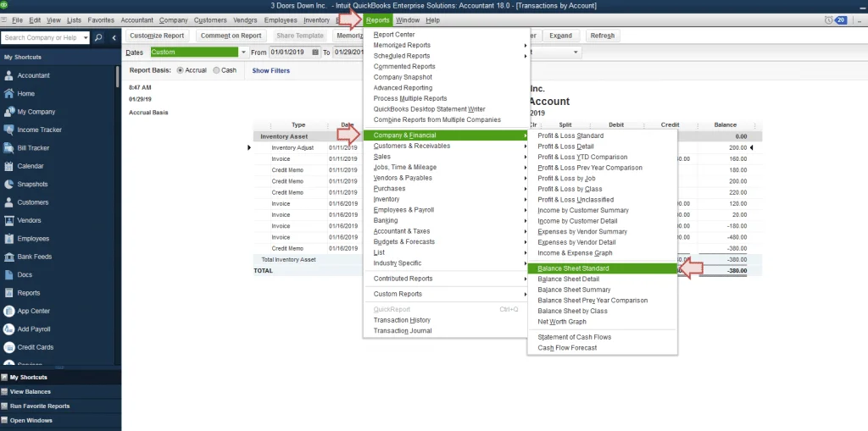Open the reminders clock icon at top right
868x431 pixels.
tap(828, 19)
